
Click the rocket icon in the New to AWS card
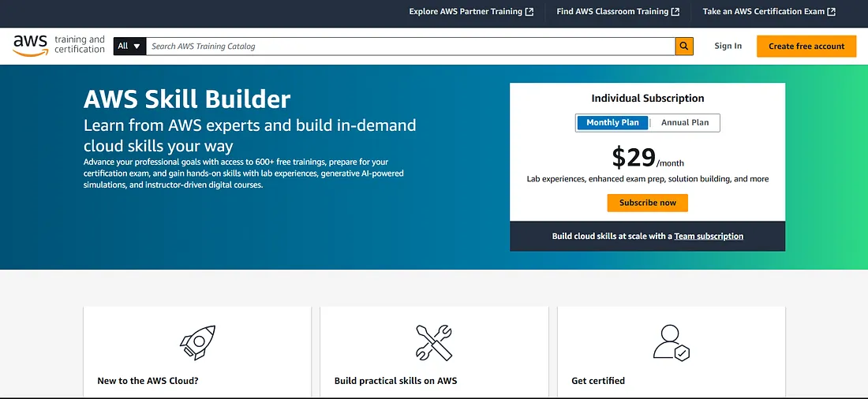tap(197, 342)
